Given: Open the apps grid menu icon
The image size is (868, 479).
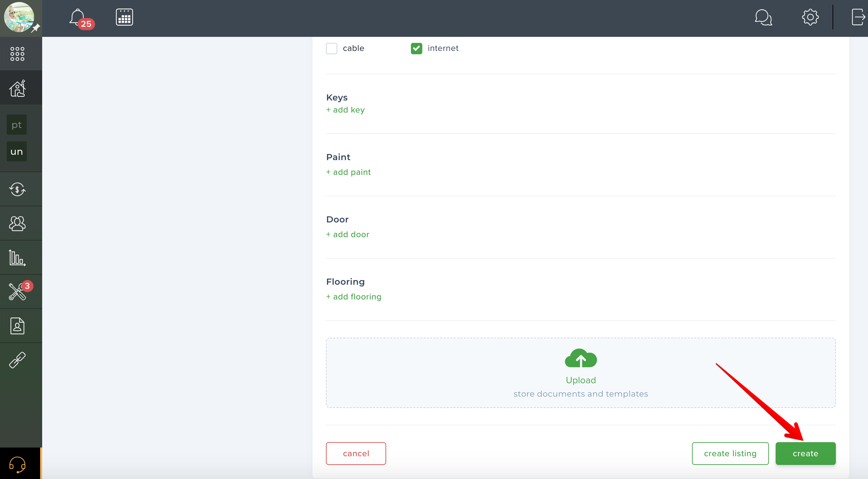Looking at the screenshot, I should 17,54.
